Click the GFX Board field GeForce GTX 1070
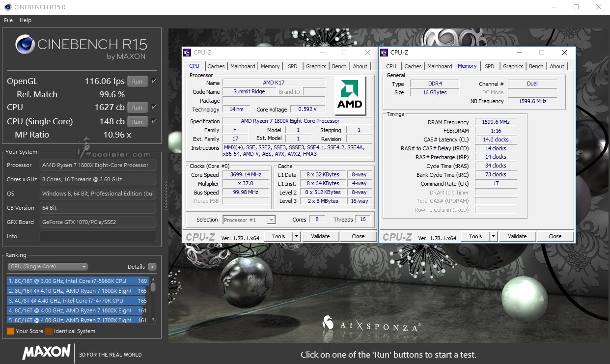The height and width of the screenshot is (364, 610). (98, 222)
